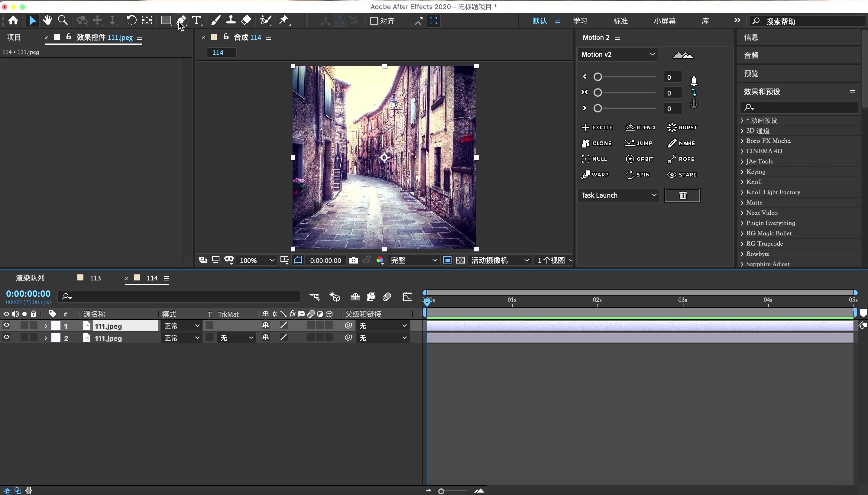The image size is (868, 495).
Task: Select the Selection arrow tool
Action: 33,21
